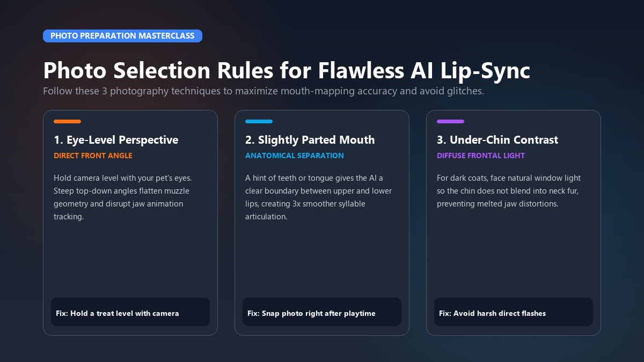Select the Slightly Parted Mouth heading
The image size is (644, 362).
click(x=310, y=140)
